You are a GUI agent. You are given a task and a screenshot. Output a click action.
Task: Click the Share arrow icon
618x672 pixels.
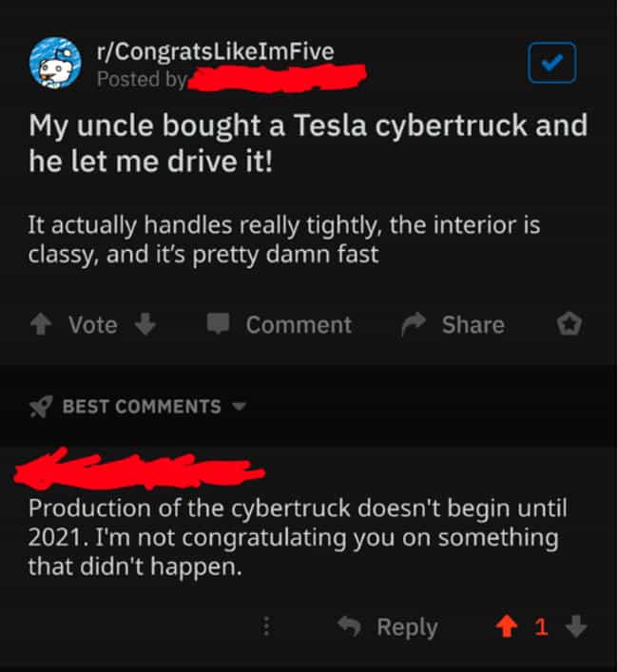point(414,324)
